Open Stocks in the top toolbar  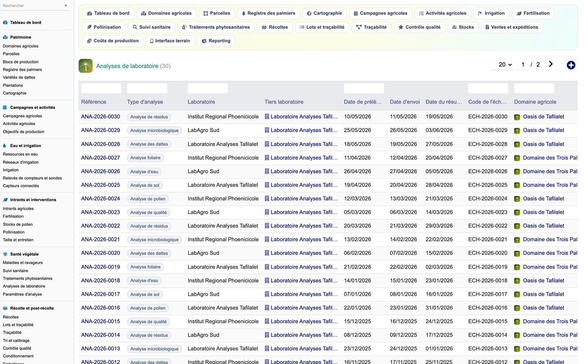463,27
